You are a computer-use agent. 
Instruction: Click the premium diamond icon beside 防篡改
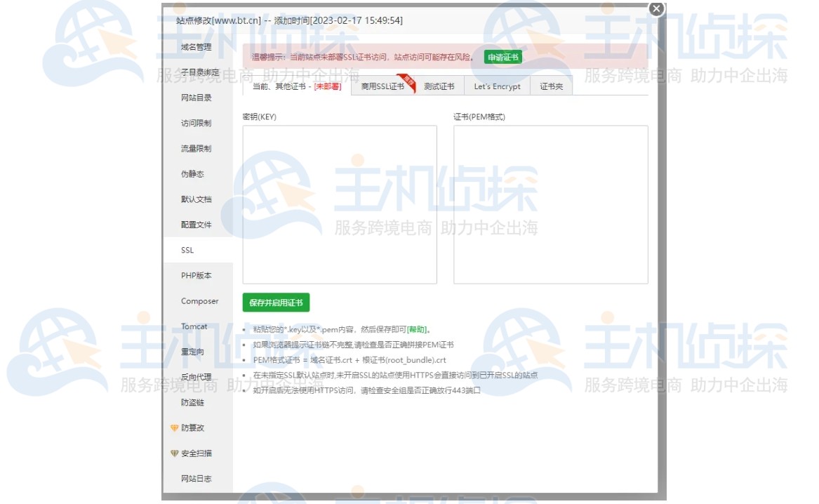click(x=173, y=427)
